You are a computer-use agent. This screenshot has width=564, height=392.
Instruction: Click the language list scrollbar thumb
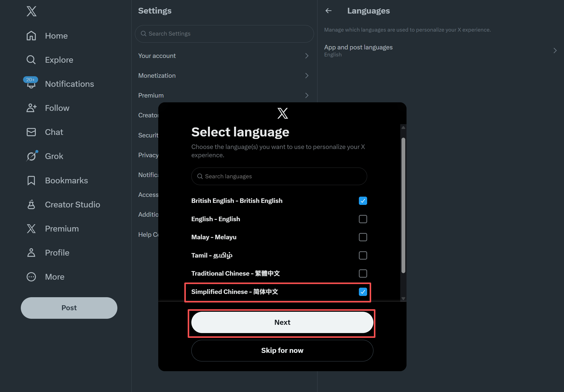tap(403, 205)
